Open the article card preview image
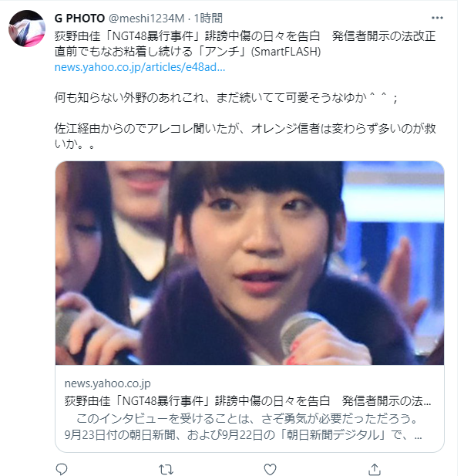Image resolution: width=464 pixels, height=476 pixels. click(x=250, y=263)
